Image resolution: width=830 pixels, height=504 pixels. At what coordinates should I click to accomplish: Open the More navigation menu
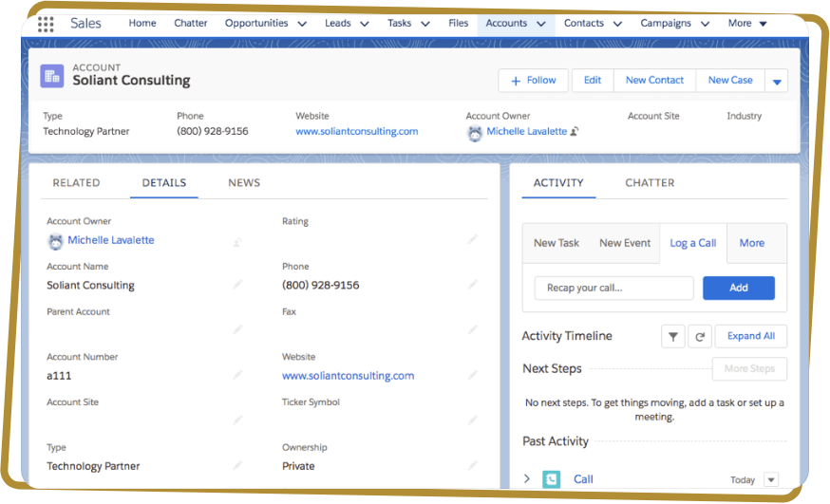pos(747,24)
